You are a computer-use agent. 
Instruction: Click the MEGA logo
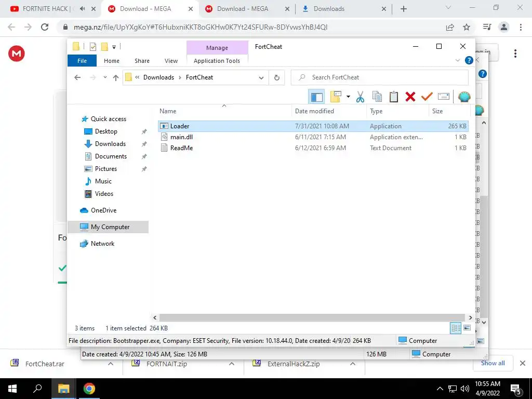tap(17, 54)
